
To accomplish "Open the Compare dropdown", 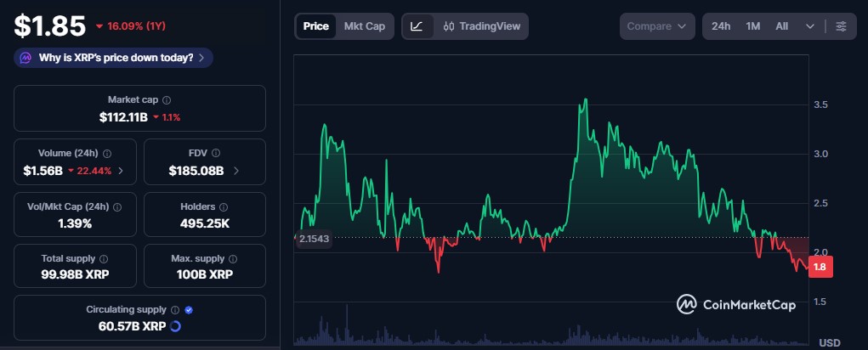I will [x=656, y=26].
